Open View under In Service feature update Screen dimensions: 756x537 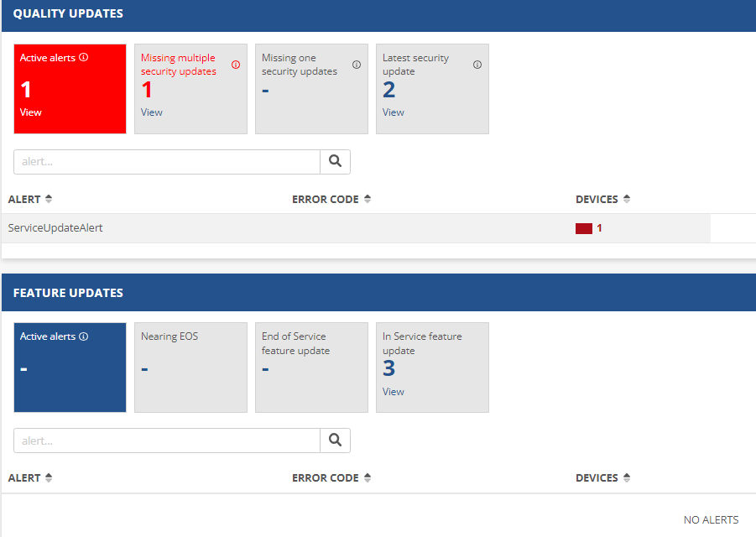pos(393,391)
